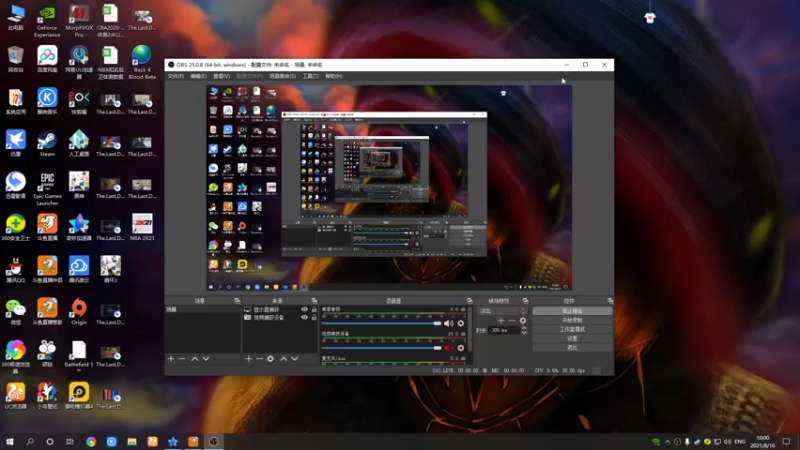Screen dimensions: 800x450
Task: Open the 文件(F) menu
Action: pos(176,76)
